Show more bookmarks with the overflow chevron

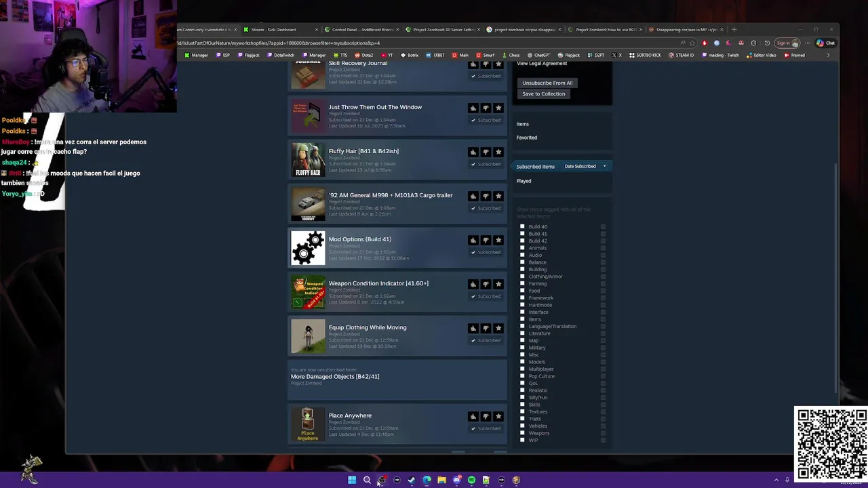(828, 55)
